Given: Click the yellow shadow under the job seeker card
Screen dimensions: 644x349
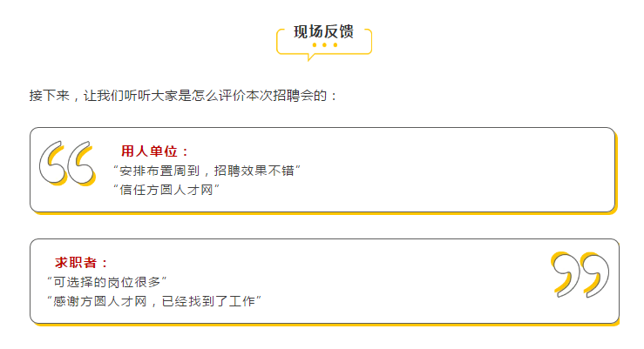Looking at the screenshot, I should click(327, 325).
